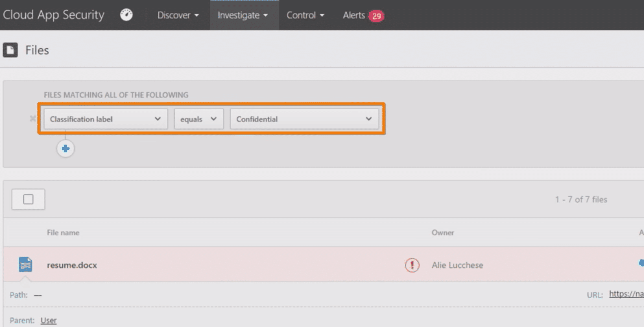
Task: Click the 1 - 7 of 7 files count
Action: coord(581,199)
